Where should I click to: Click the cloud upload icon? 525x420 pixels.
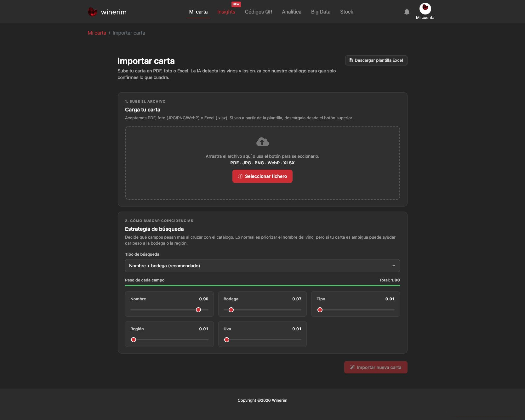tap(262, 142)
